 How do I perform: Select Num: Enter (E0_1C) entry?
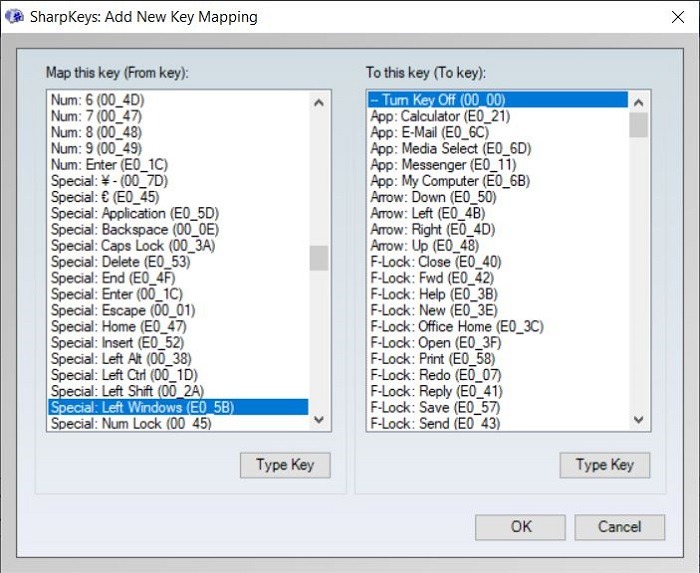178,165
